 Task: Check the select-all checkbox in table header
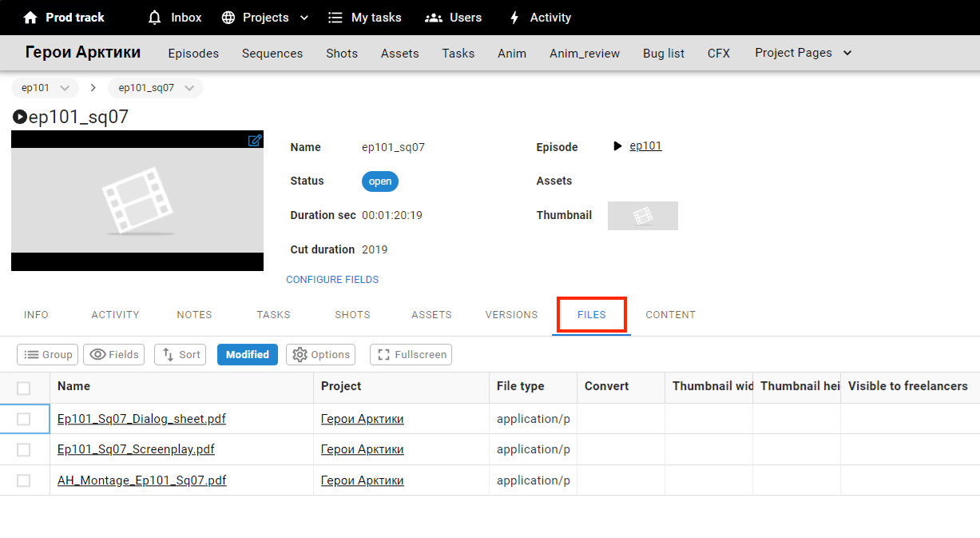24,388
